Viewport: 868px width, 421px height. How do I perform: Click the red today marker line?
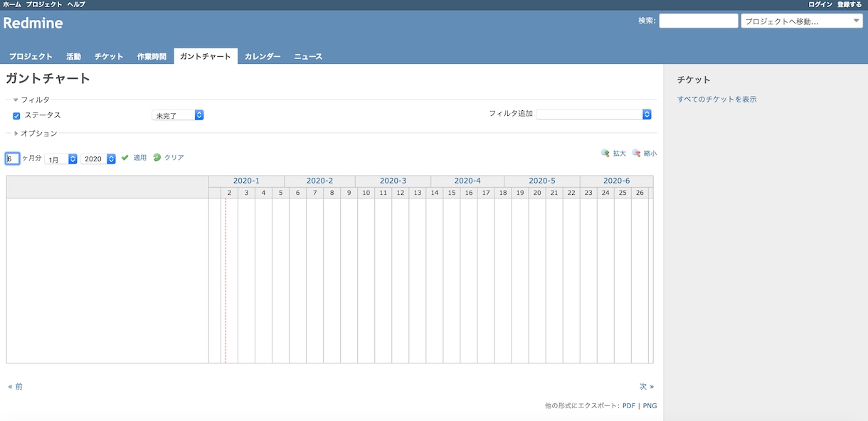[226, 281]
